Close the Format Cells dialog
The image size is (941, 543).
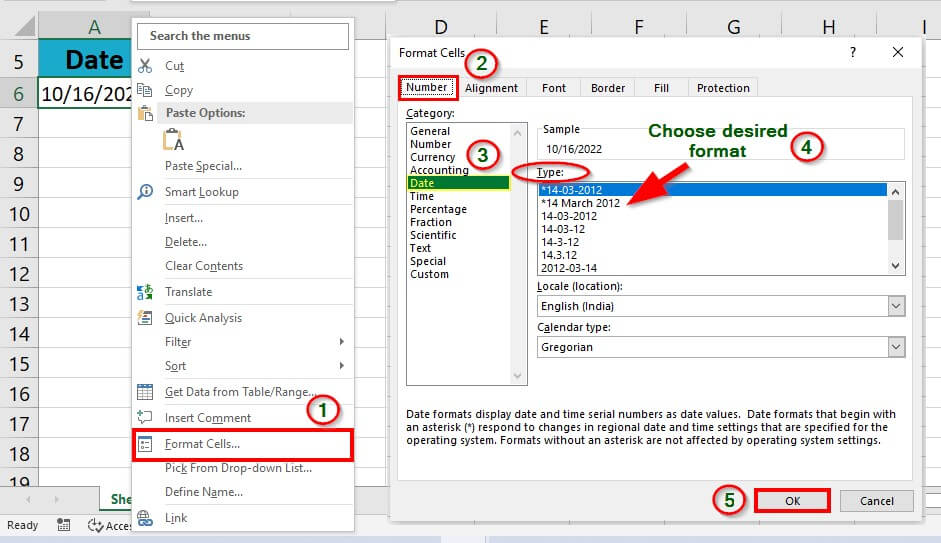(x=898, y=52)
